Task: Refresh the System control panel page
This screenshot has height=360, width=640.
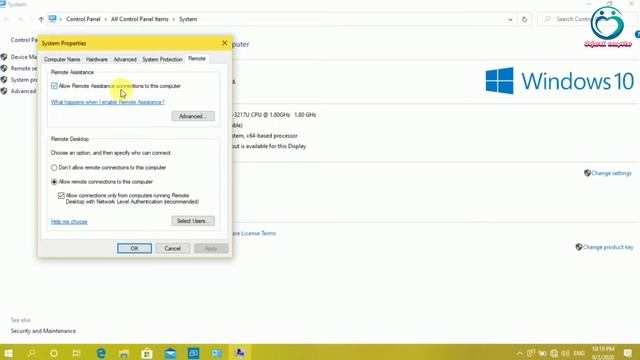Action: coord(524,19)
